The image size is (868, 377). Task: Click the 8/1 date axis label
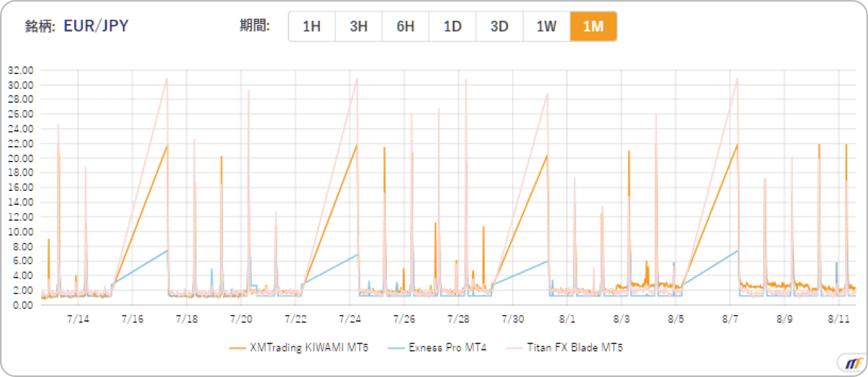[x=567, y=318]
